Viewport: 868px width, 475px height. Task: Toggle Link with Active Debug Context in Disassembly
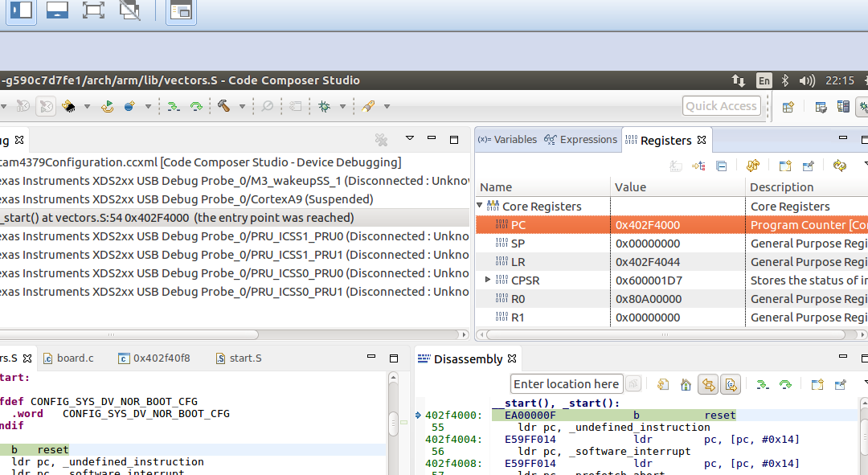coord(708,384)
